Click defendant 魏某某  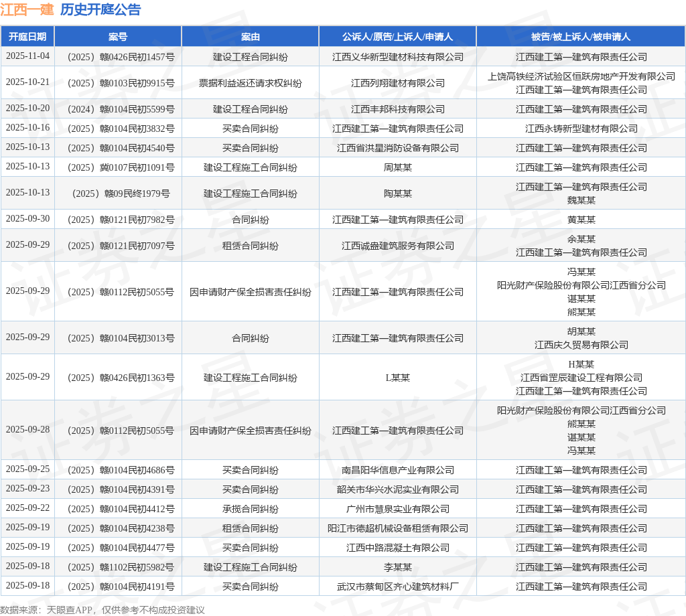pos(581,200)
